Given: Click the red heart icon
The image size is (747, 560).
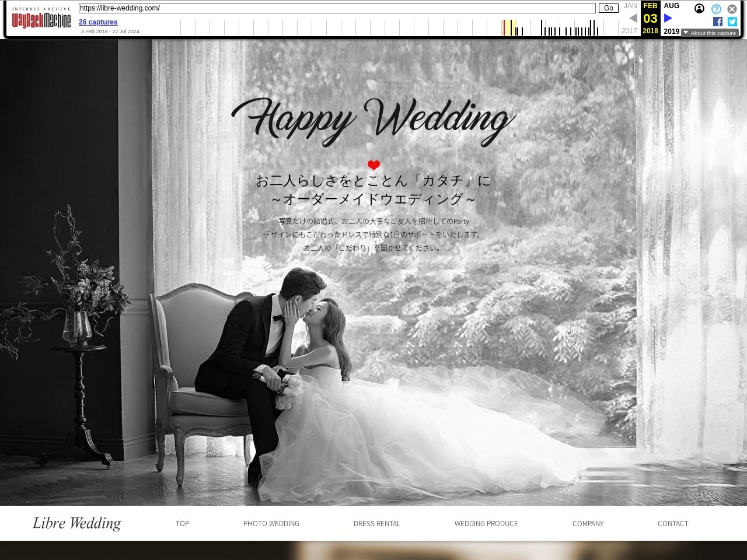Looking at the screenshot, I should (373, 166).
